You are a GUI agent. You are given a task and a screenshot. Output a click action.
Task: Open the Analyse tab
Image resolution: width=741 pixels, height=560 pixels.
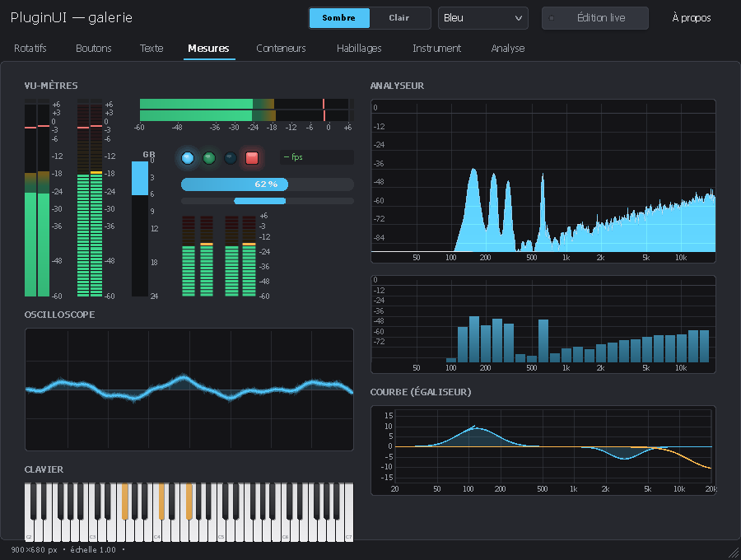tap(508, 49)
